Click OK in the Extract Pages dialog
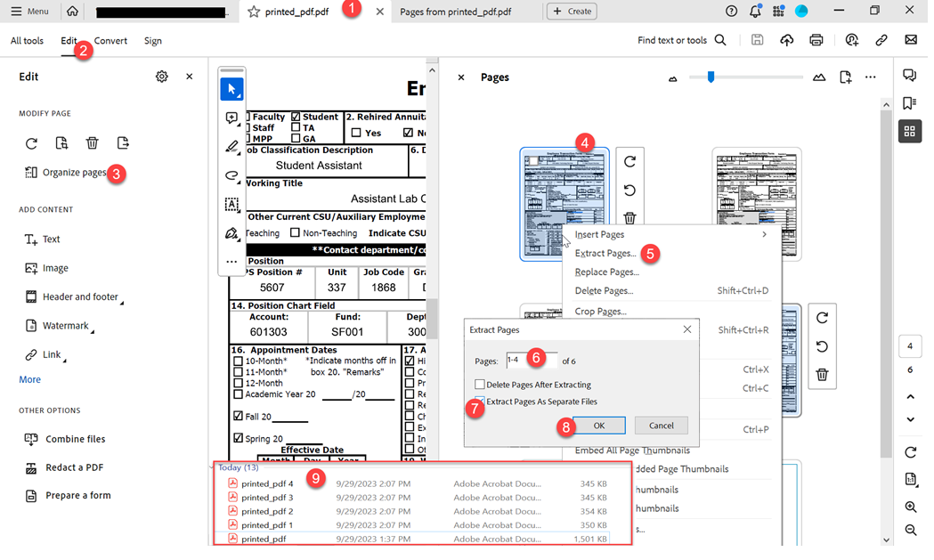The width and height of the screenshot is (934, 560). pos(597,426)
